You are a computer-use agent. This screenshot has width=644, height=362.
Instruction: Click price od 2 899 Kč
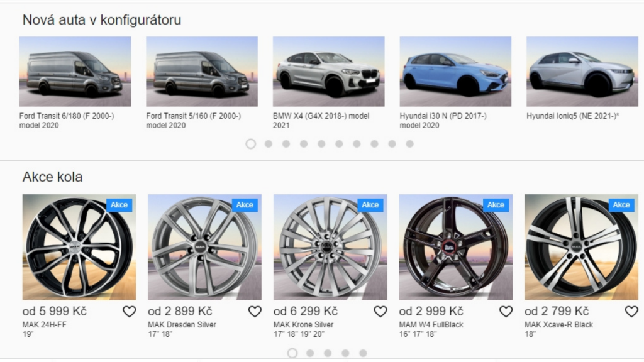click(180, 312)
